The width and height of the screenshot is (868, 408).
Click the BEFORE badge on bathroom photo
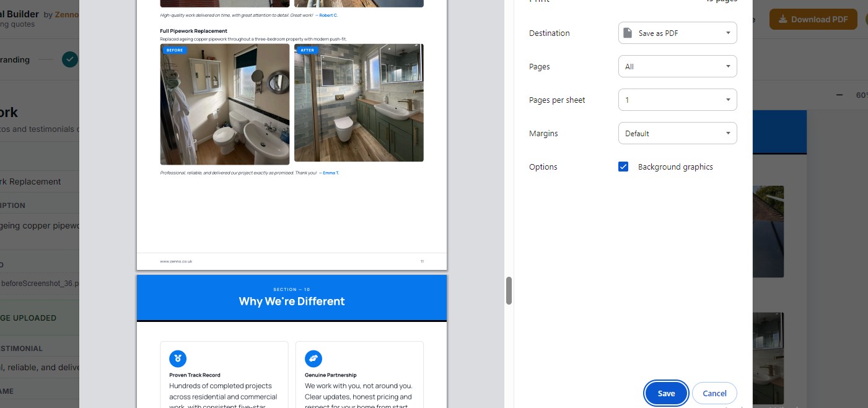[175, 50]
